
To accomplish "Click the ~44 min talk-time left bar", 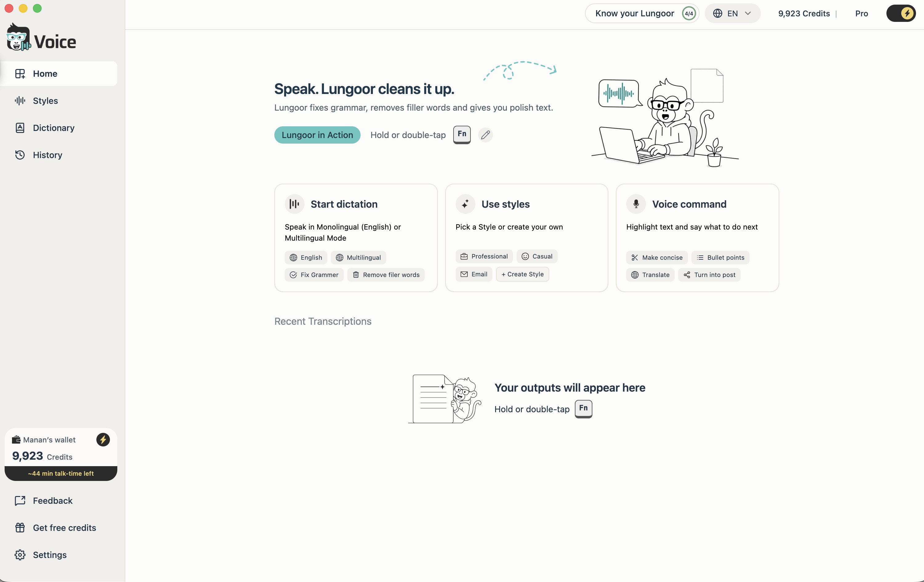I will [x=61, y=473].
